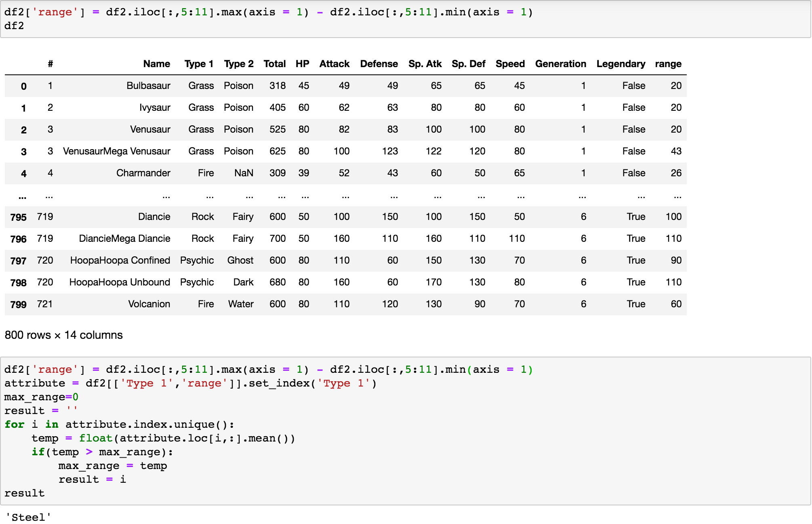Click the Bulbasaur name cell

tap(148, 86)
